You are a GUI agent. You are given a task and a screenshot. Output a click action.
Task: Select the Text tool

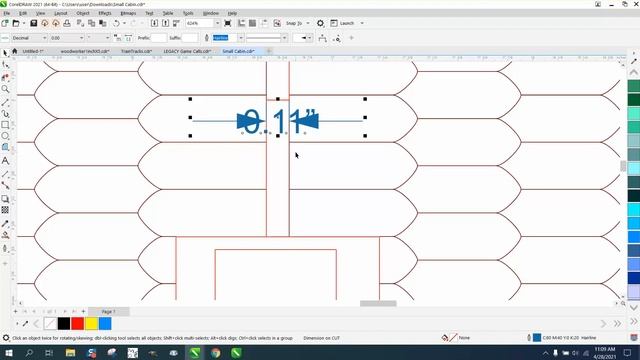click(x=5, y=161)
